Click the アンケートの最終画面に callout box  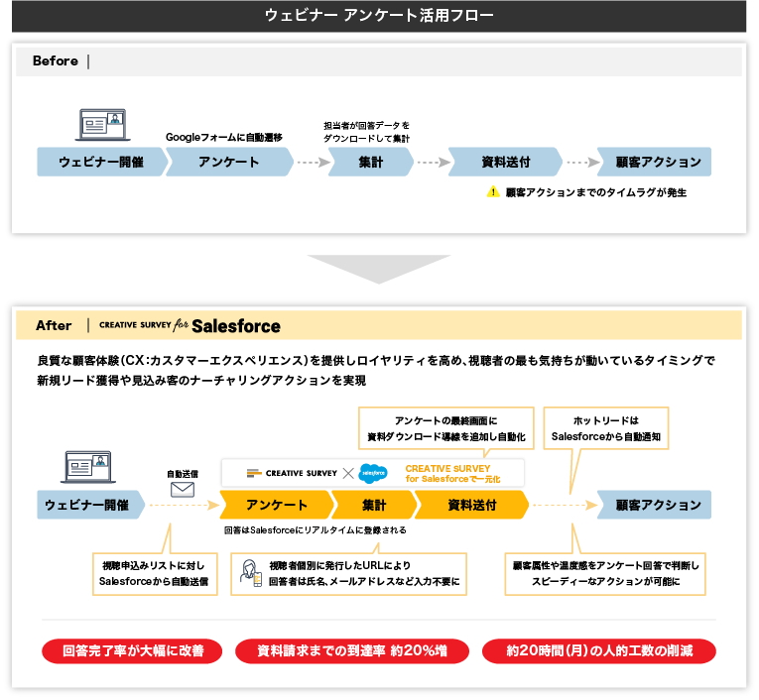pyautogui.click(x=446, y=428)
